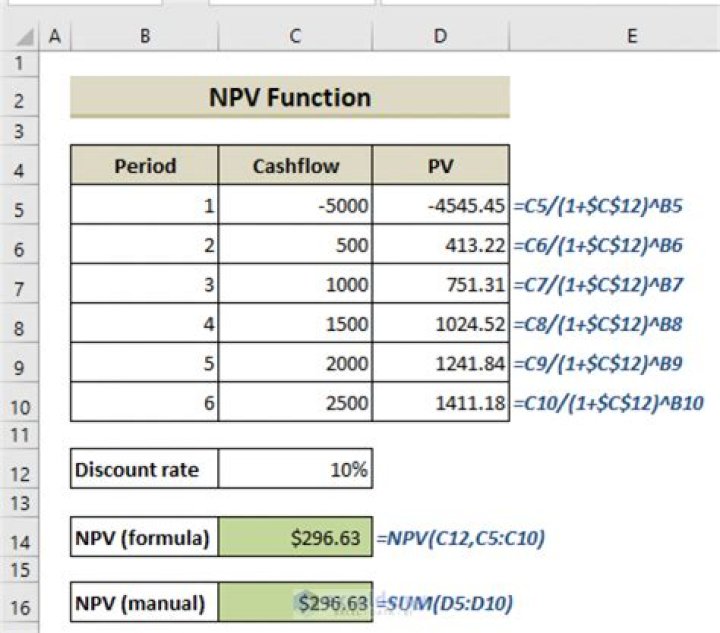
Task: Select cashflow cell 500
Action: (x=295, y=244)
